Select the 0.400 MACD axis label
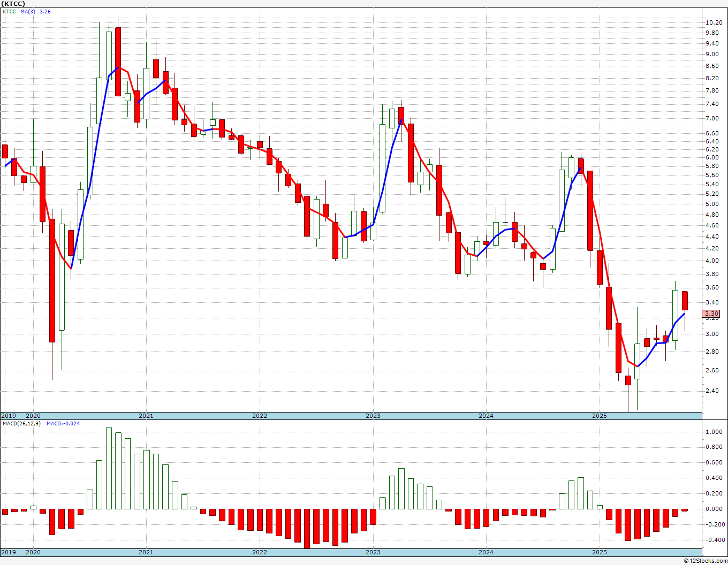728x565 pixels. pos(713,478)
